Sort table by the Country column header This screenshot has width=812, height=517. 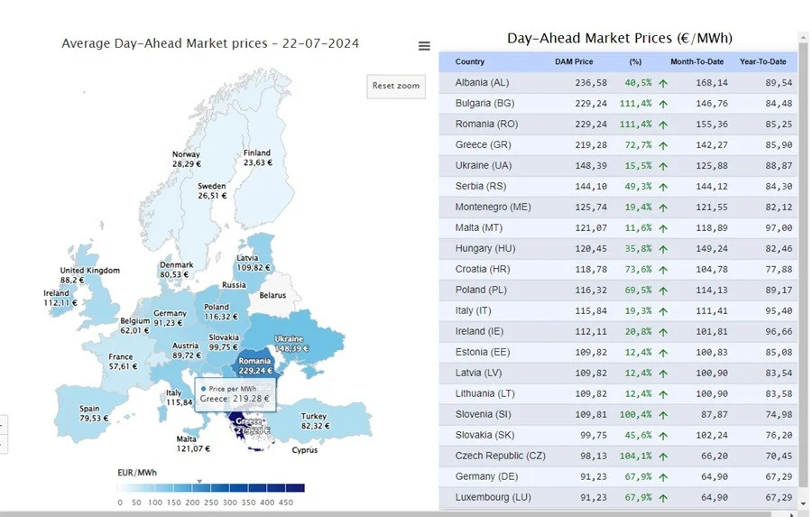[470, 62]
